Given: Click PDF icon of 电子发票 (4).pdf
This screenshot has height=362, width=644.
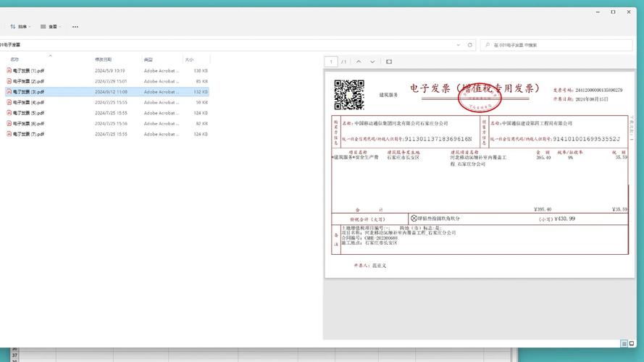Looking at the screenshot, I should click(x=9, y=102).
